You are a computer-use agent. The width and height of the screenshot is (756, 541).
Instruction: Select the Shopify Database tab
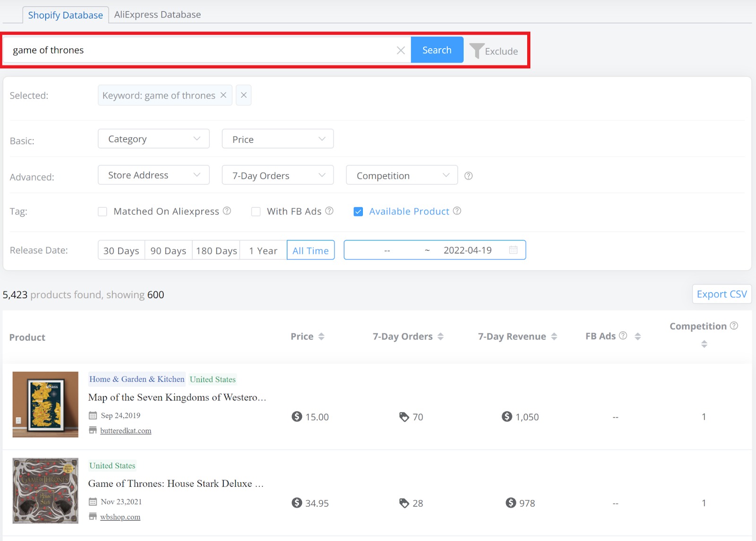point(65,15)
